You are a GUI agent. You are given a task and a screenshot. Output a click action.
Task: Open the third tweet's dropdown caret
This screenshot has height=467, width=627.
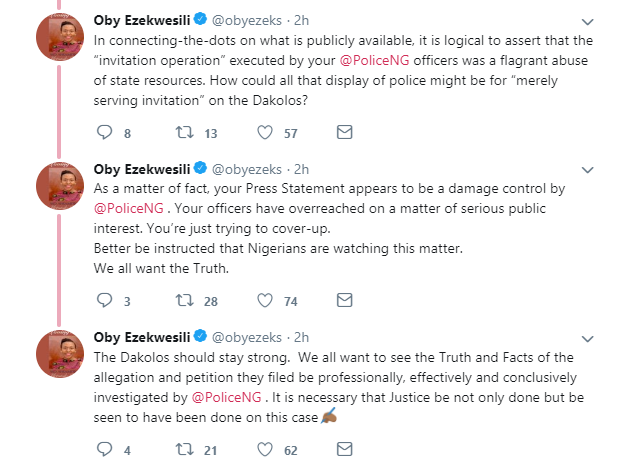click(612, 337)
